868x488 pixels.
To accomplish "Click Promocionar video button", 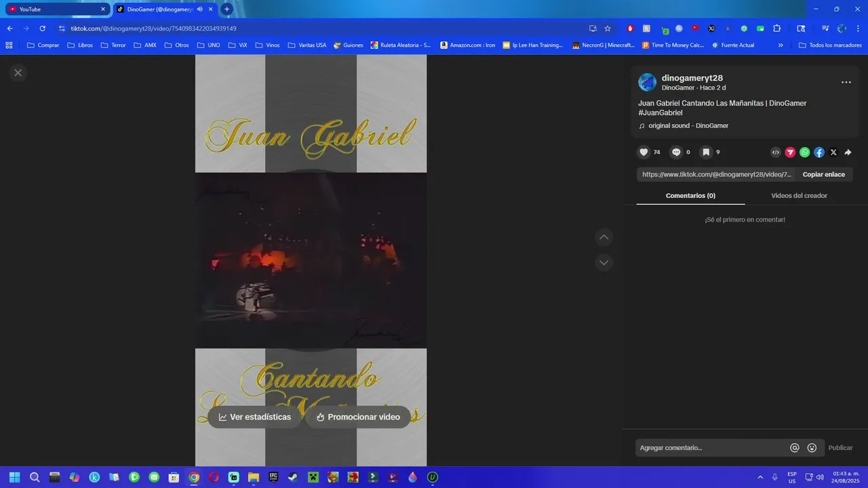I will tap(358, 417).
